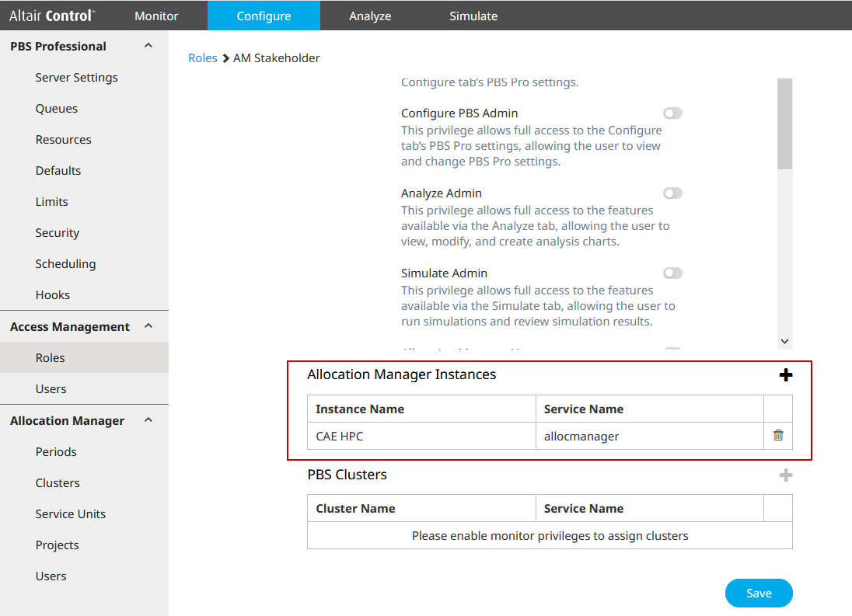Collapse the Access Management section
Viewport: 852px width, 616px height.
[x=148, y=326]
